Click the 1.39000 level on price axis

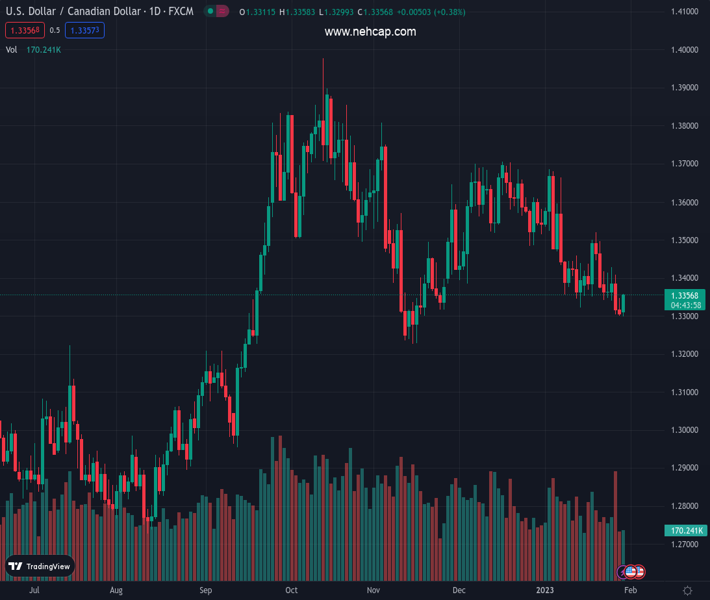(x=684, y=88)
